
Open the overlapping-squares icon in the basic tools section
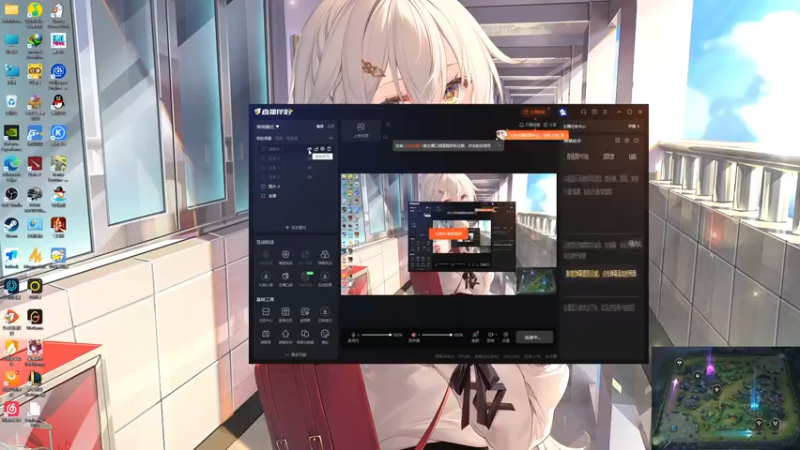point(305,336)
